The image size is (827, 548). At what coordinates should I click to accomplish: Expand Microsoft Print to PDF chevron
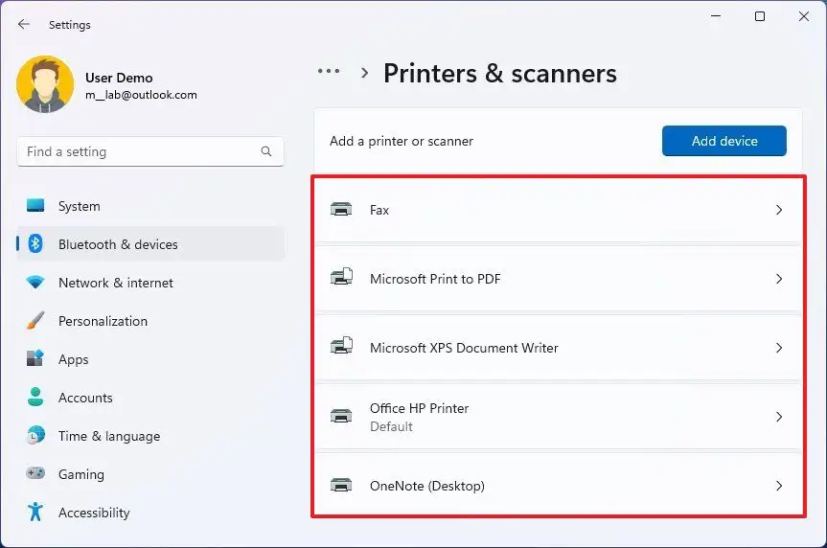click(x=779, y=279)
